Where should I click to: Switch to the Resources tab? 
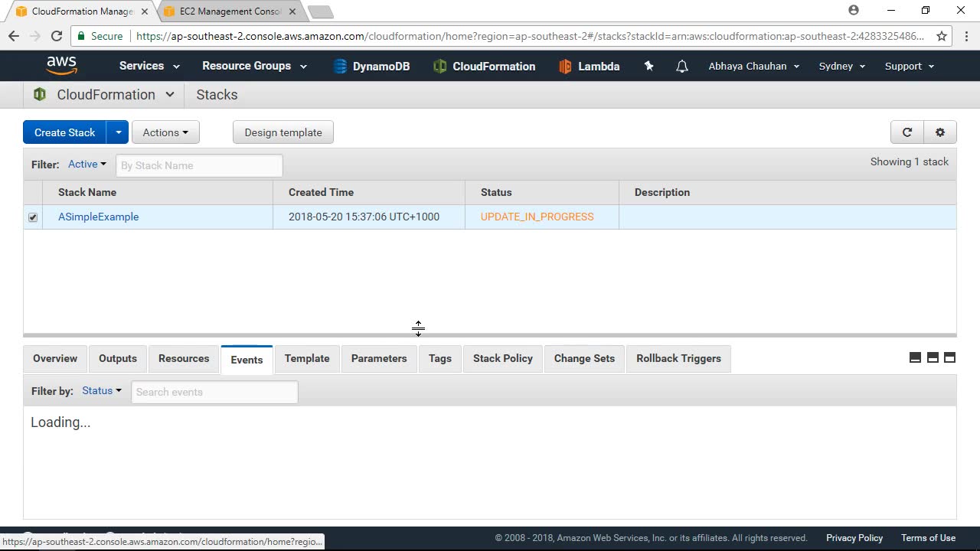pos(184,358)
